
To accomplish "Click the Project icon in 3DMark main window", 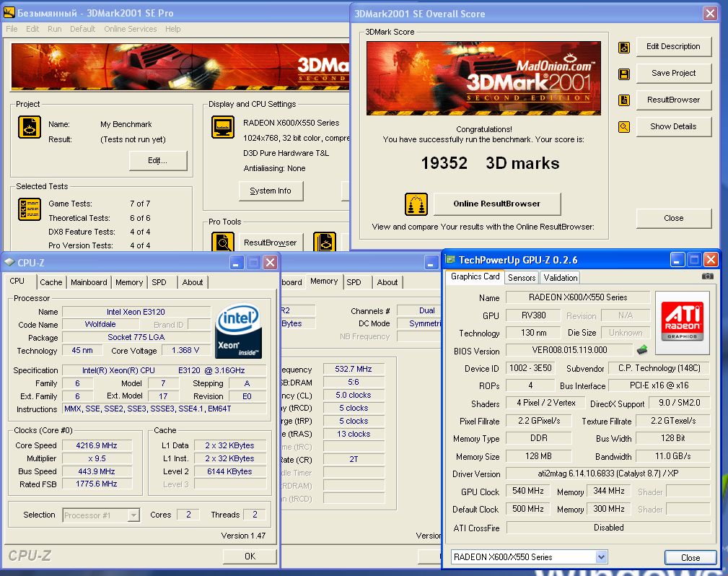I will (30, 127).
